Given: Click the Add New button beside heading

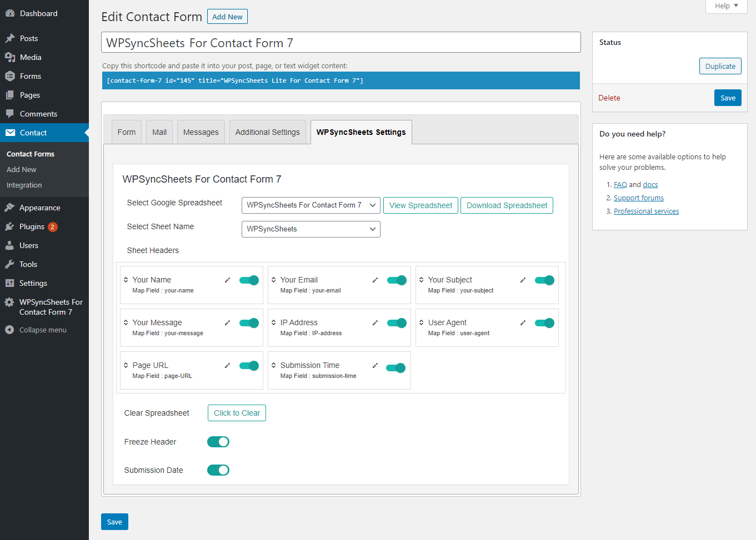Looking at the screenshot, I should pos(227,17).
